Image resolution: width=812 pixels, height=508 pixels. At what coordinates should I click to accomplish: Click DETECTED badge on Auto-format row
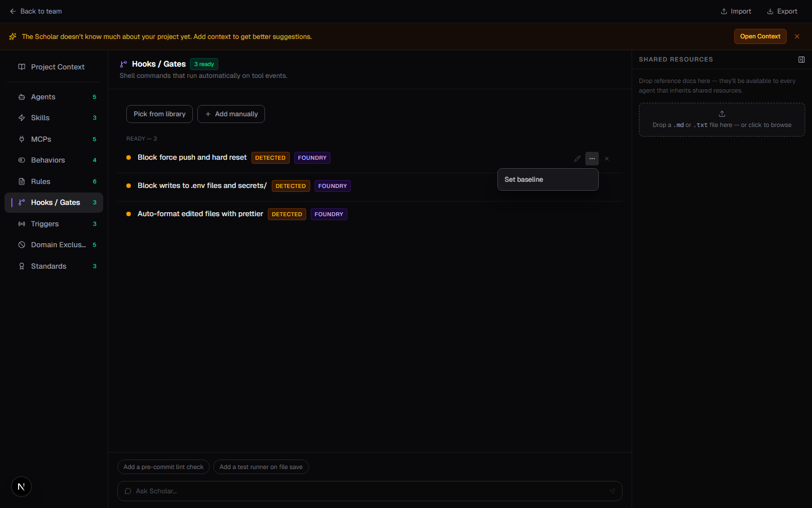click(287, 214)
